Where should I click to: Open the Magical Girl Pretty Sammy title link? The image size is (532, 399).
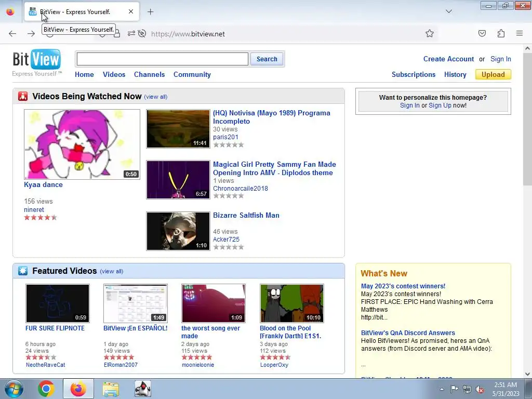[274, 168]
